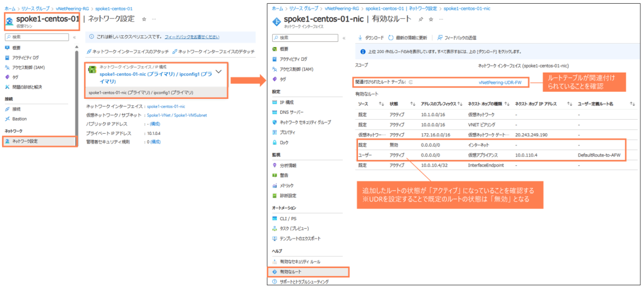The width and height of the screenshot is (644, 289).
Task: Collapse the VM panel sidebar with the chevron
Action: [x=74, y=37]
